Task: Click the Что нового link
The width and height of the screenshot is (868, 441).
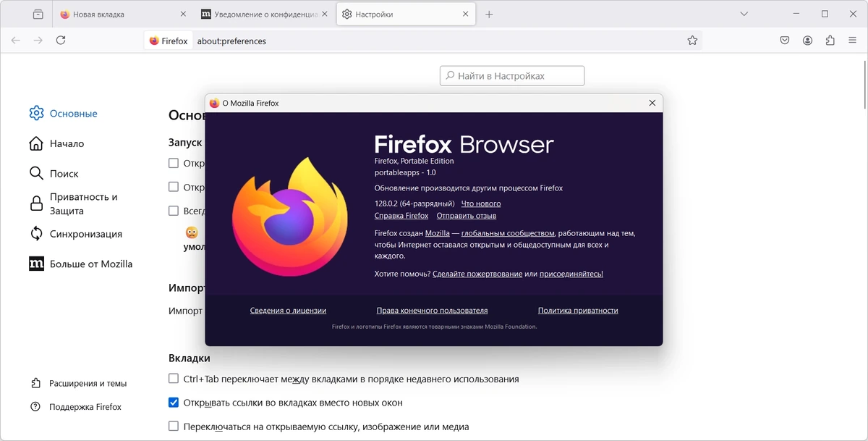Action: (x=481, y=203)
